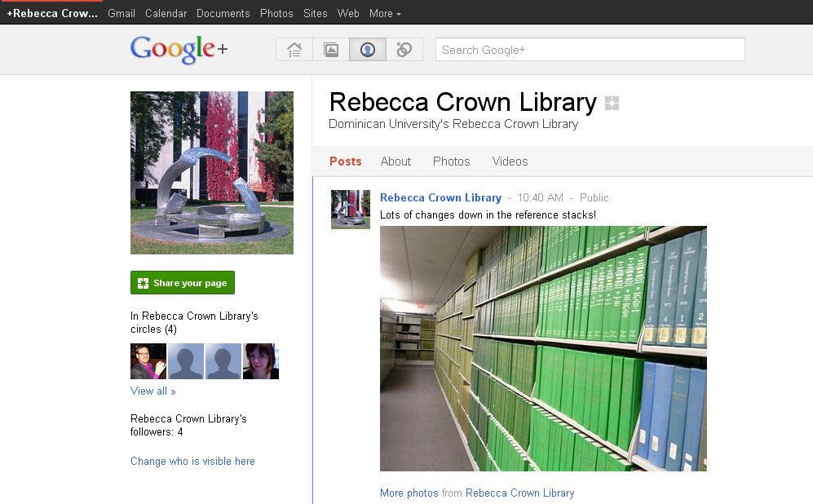Click Dominican University's Rebecca Crown Library tagline

(453, 124)
